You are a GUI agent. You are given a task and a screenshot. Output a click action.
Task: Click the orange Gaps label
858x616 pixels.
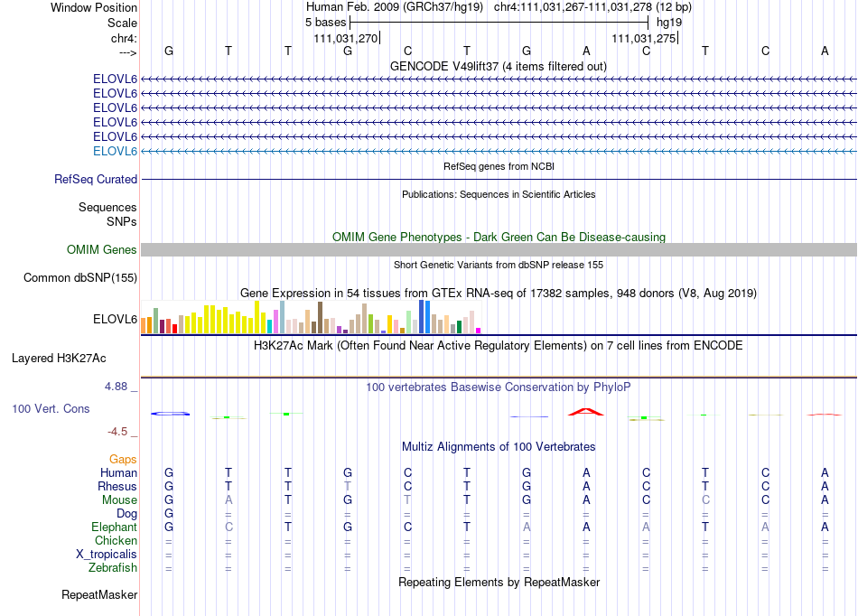coord(123,459)
